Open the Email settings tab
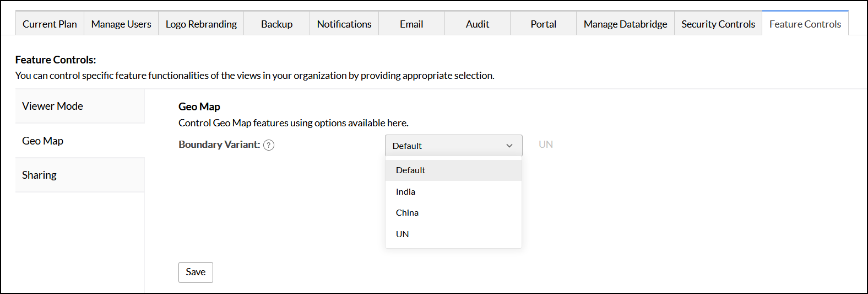The height and width of the screenshot is (294, 868). click(x=411, y=24)
